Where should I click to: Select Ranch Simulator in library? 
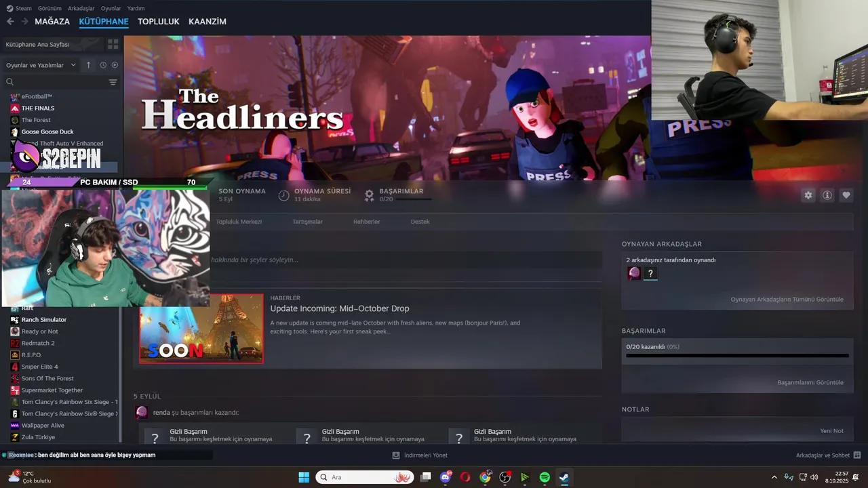[x=43, y=320]
